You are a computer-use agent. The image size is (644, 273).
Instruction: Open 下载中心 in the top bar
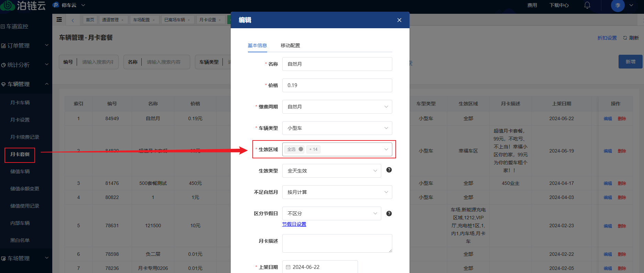pos(559,5)
